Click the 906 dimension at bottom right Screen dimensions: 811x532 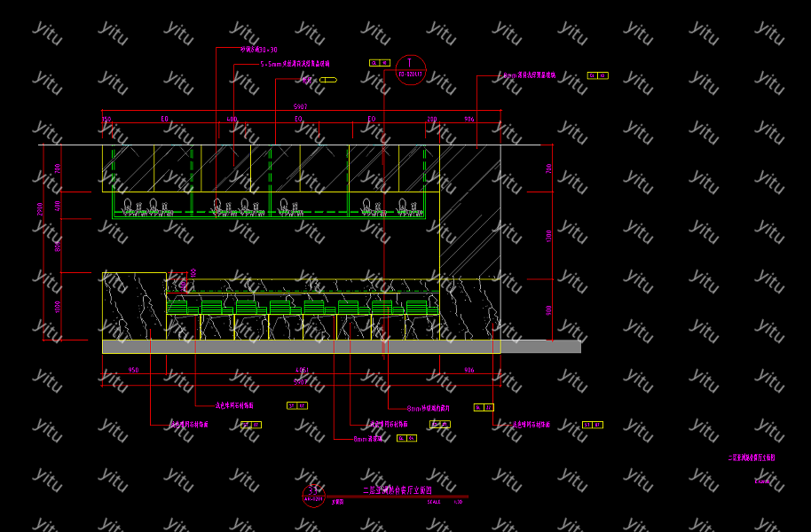point(468,370)
